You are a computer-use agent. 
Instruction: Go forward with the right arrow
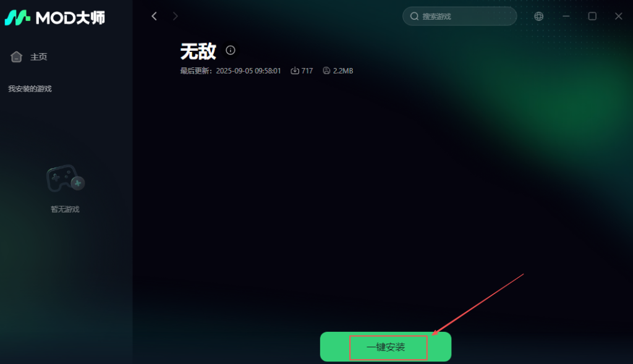point(175,16)
